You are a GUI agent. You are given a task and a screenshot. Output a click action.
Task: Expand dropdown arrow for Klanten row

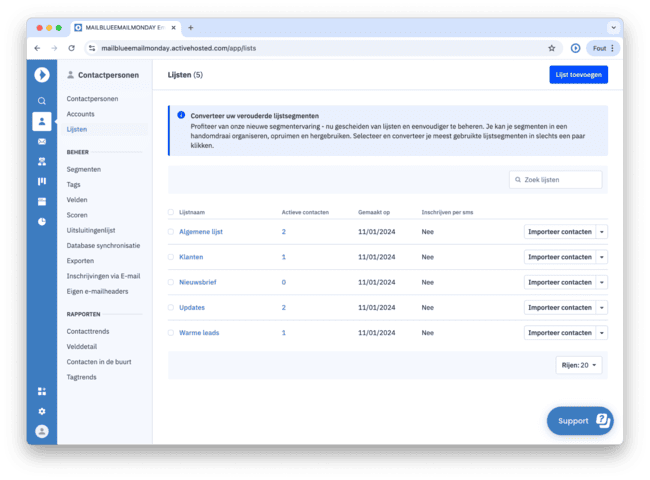(x=602, y=257)
